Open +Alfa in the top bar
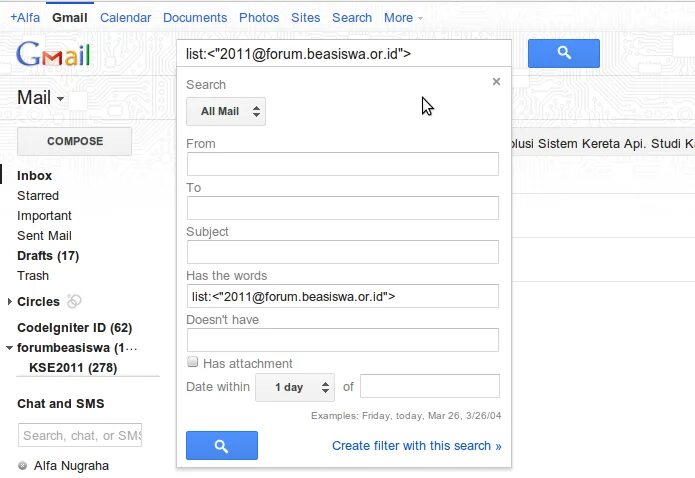Screen dimensions: 695x478 pos(25,18)
